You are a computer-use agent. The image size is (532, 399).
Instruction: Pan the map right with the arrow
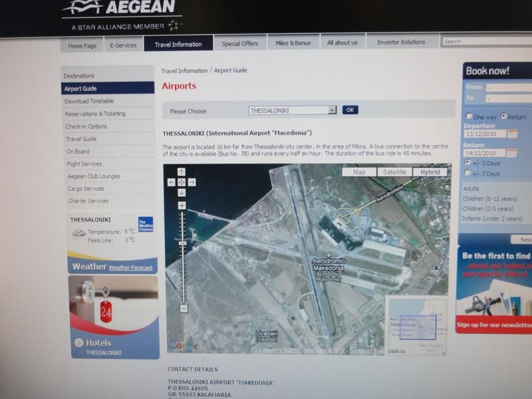click(x=192, y=182)
